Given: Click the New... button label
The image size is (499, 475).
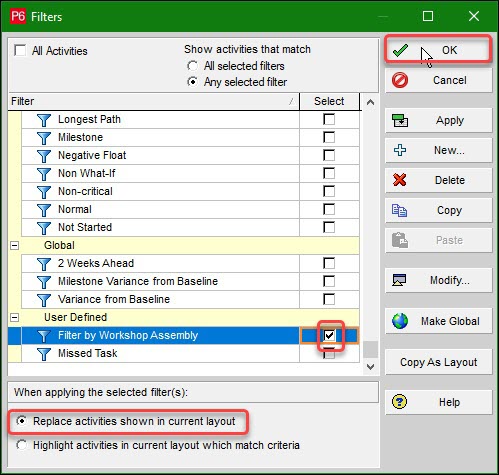Looking at the screenshot, I should click(x=449, y=150).
